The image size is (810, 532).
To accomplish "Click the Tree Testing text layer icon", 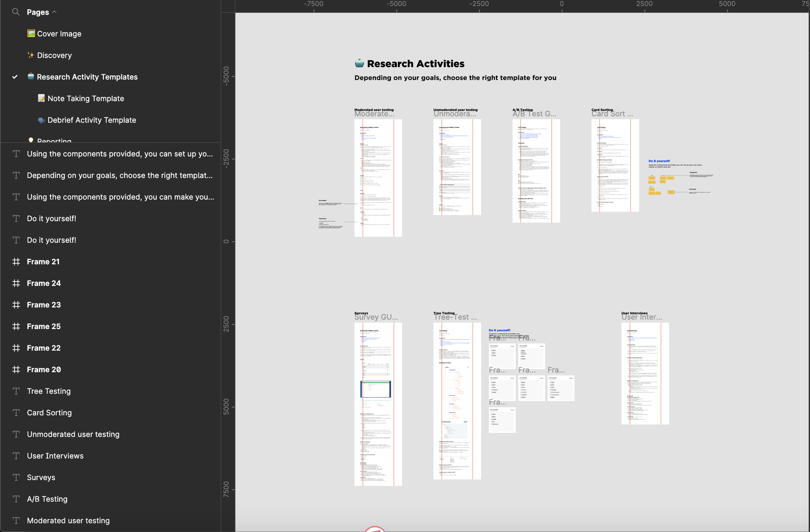I will coord(16,391).
